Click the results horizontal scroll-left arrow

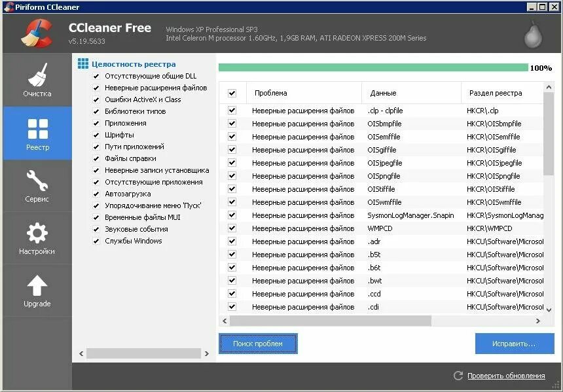tap(225, 321)
